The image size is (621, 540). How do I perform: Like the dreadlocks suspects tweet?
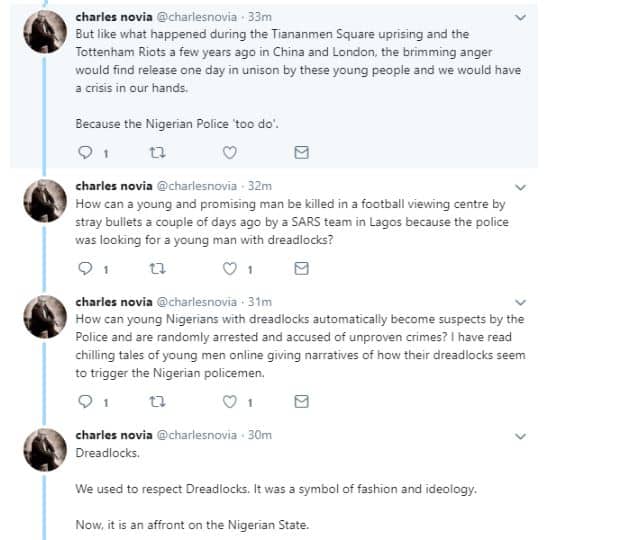pos(229,402)
